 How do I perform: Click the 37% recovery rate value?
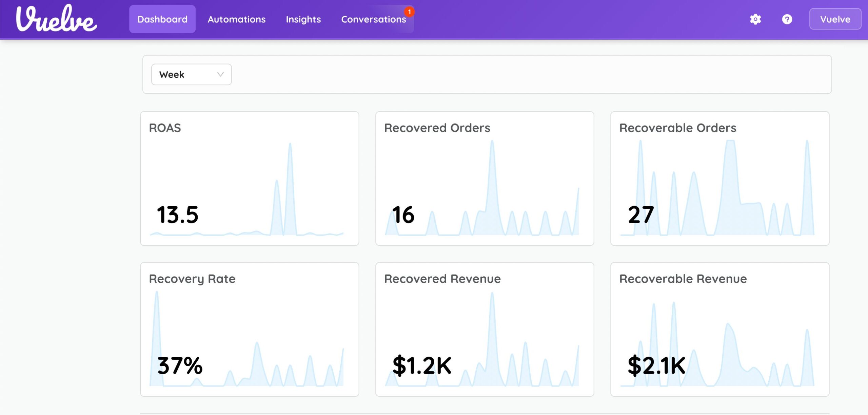tap(180, 365)
